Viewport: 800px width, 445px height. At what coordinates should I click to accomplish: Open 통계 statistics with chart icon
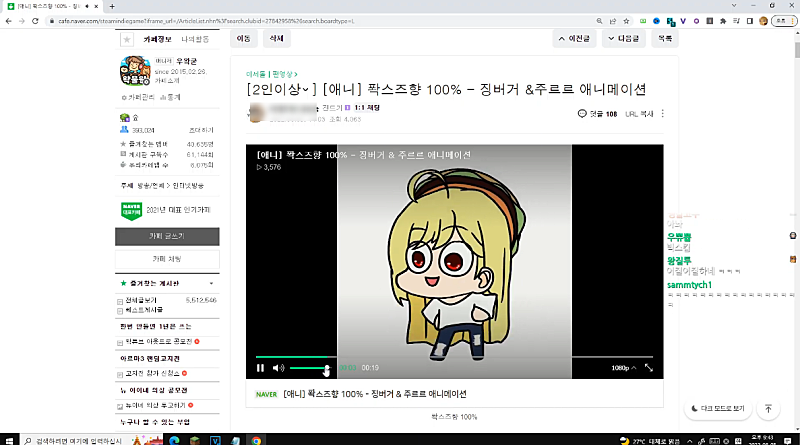tap(170, 97)
